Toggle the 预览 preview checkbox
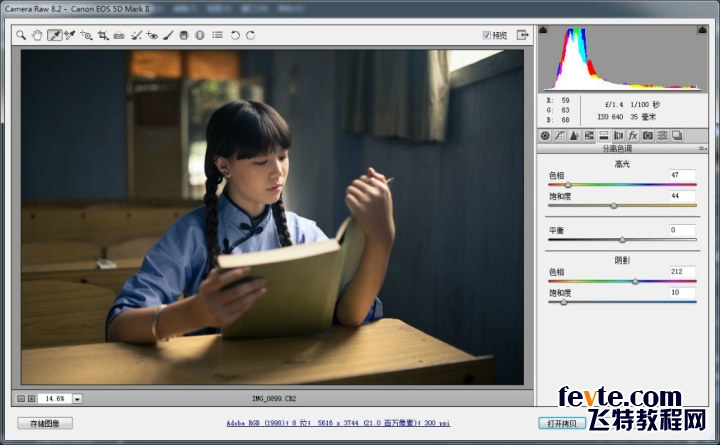Viewport: 720px width, 445px height. (486, 35)
